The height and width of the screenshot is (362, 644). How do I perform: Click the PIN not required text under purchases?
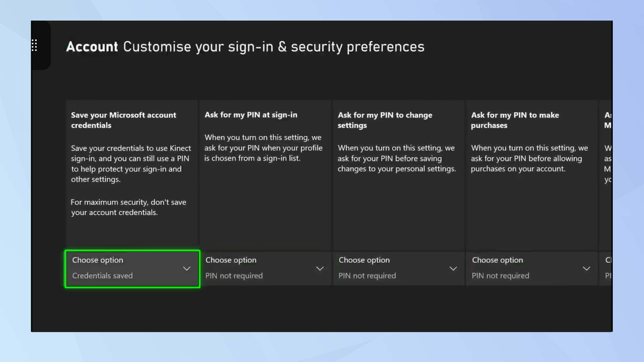[500, 276]
